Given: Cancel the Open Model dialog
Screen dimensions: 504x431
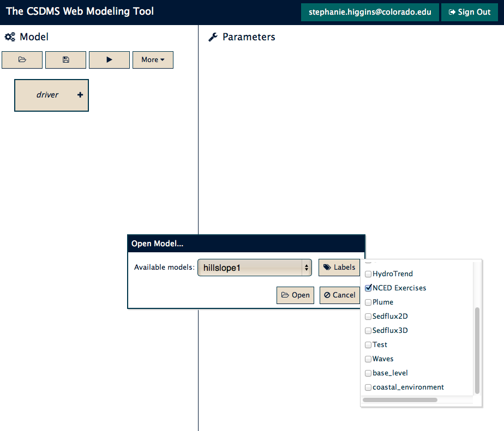Looking at the screenshot, I should (340, 295).
